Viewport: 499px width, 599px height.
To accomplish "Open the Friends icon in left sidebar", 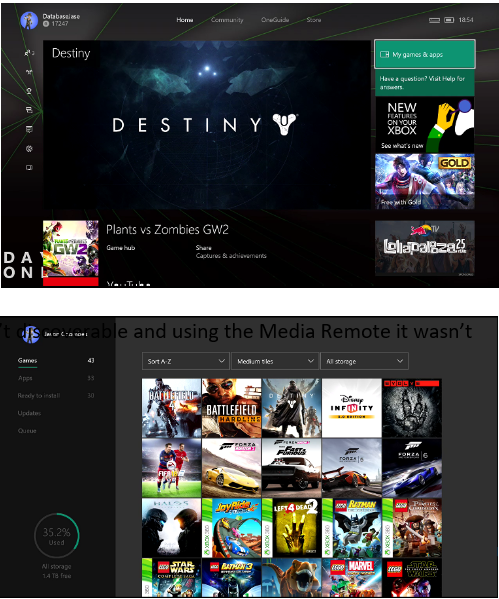I will pyautogui.click(x=29, y=53).
